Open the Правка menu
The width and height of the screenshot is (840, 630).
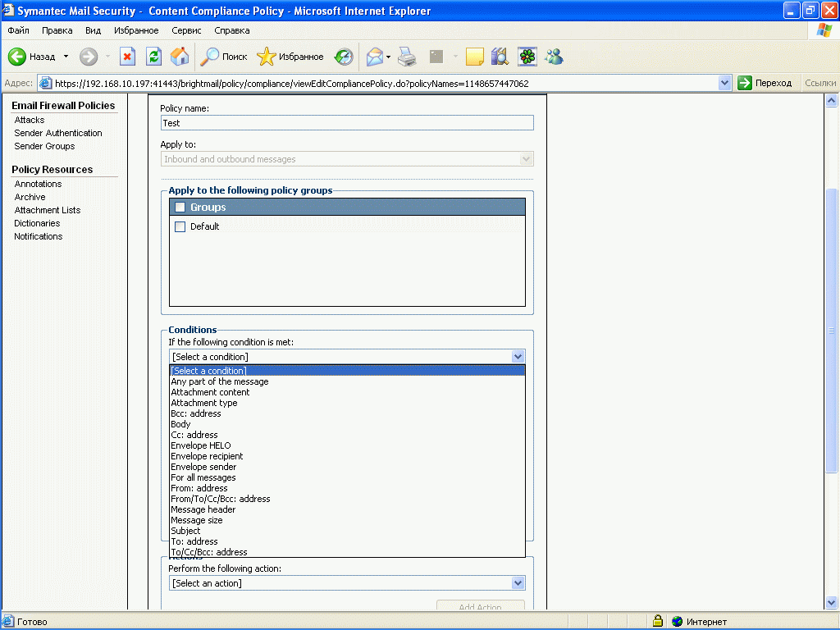[57, 30]
